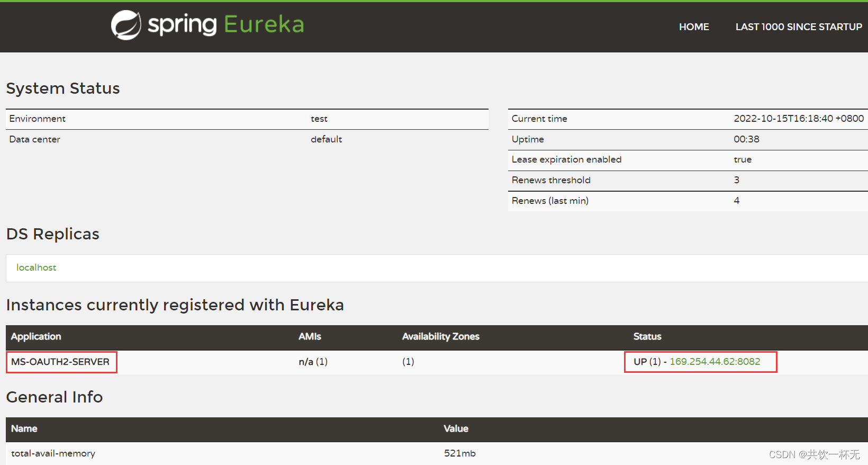Image resolution: width=868 pixels, height=465 pixels.
Task: Select the memory value 521mb
Action: (460, 453)
